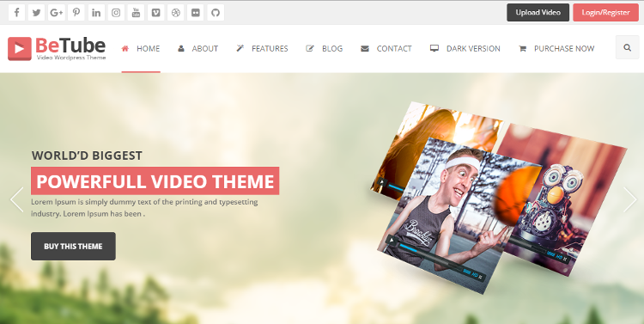This screenshot has height=324, width=644.
Task: Open the Blog menu item
Action: click(325, 48)
